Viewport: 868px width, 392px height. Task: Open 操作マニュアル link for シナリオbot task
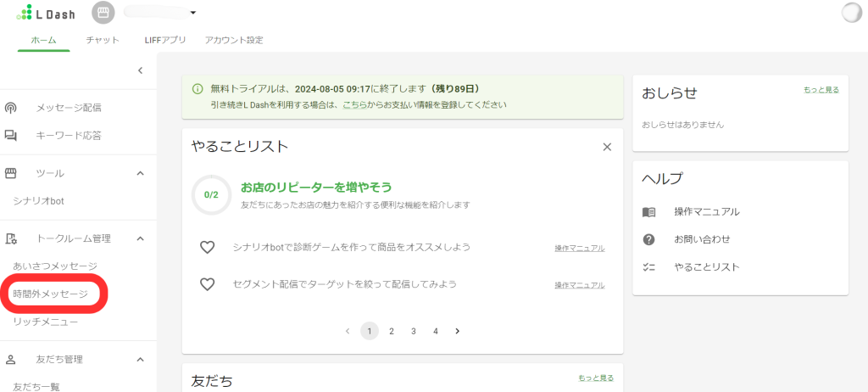tap(580, 248)
